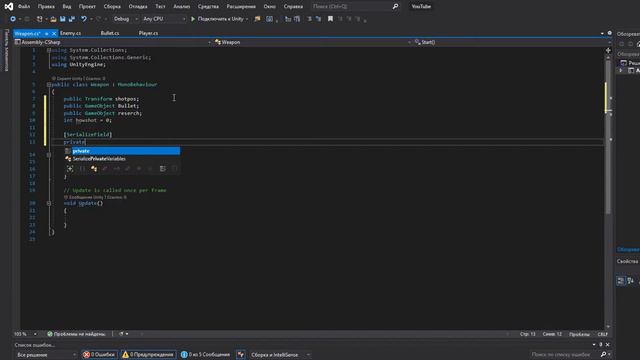
Task: Toggle the messages filter button
Action: [x=205, y=355]
